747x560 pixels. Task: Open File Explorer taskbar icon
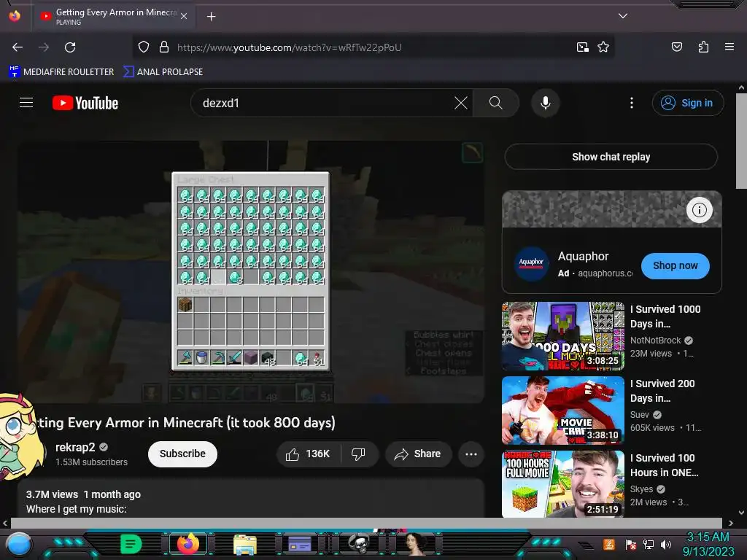coord(245,544)
